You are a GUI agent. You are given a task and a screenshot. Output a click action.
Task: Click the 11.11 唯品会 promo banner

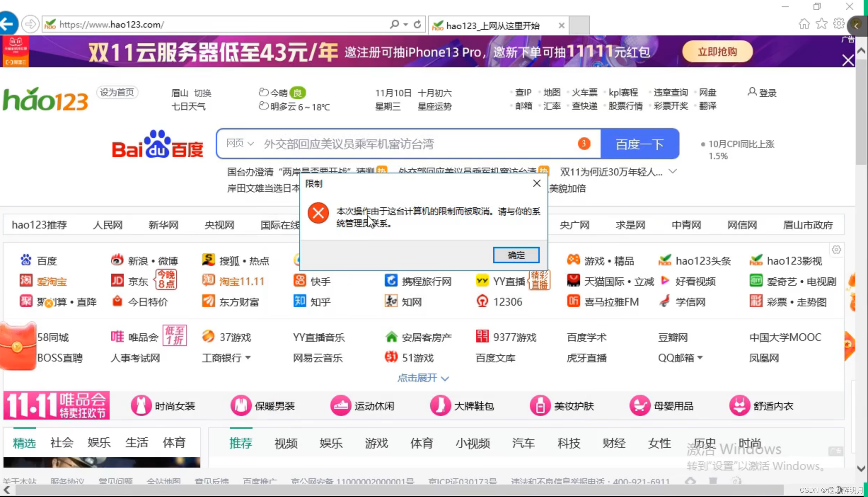coord(57,405)
